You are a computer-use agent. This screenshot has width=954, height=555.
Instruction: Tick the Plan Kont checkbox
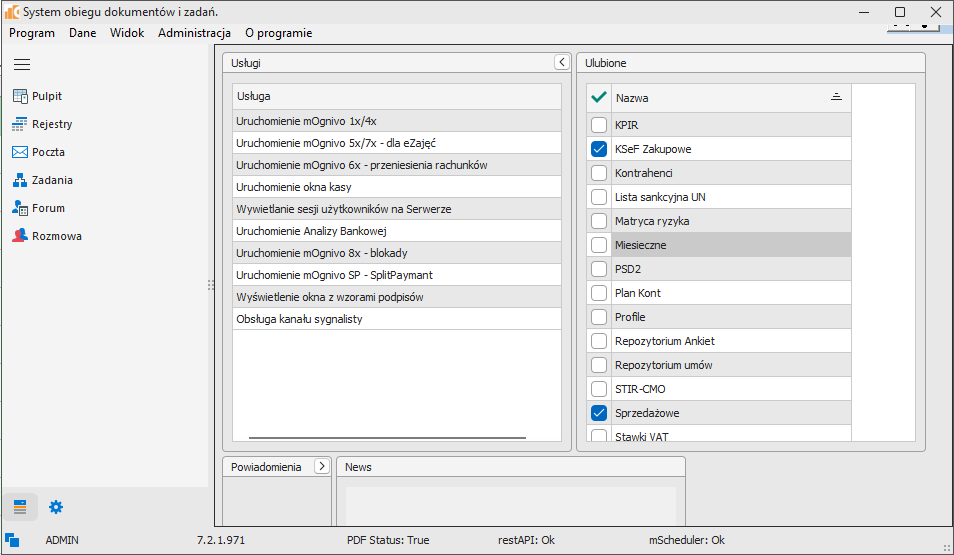(599, 293)
